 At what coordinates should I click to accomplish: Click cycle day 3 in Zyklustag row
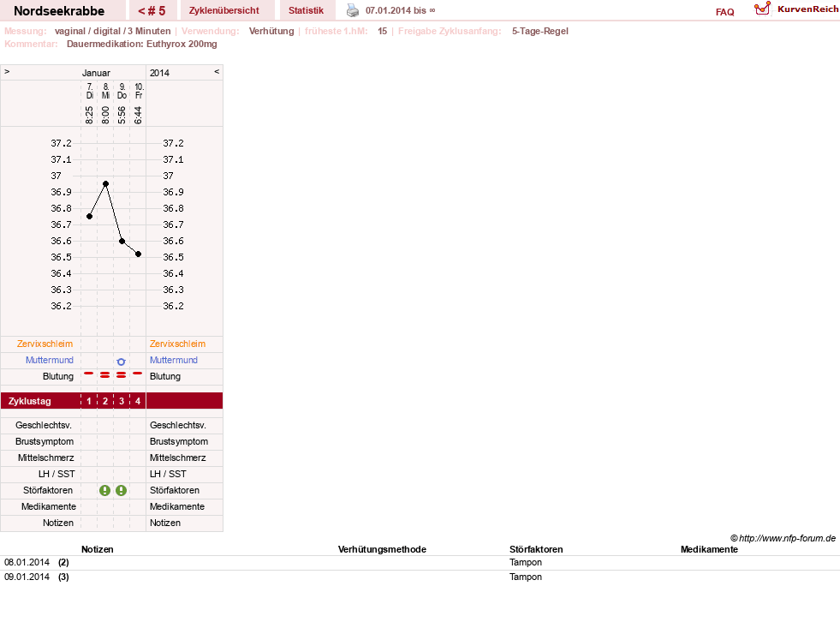[x=122, y=401]
